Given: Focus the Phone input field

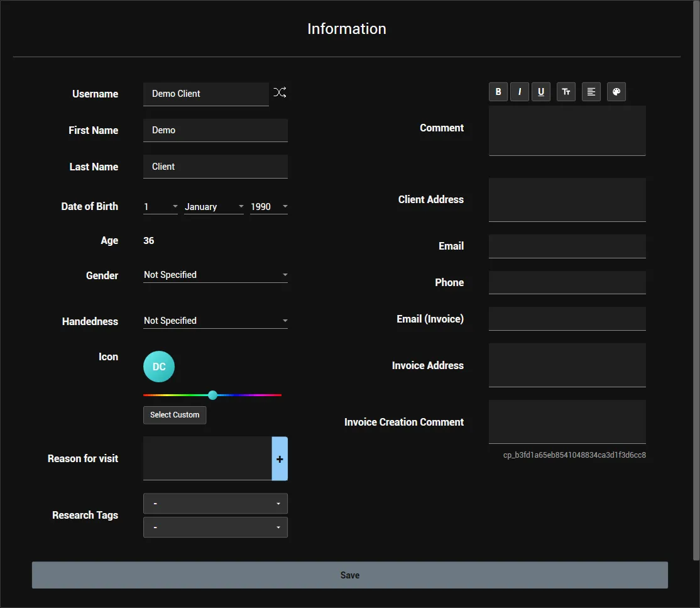Looking at the screenshot, I should coord(567,283).
